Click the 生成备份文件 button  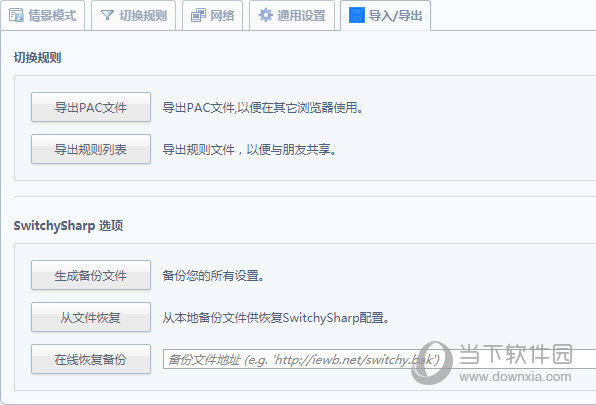(x=91, y=275)
